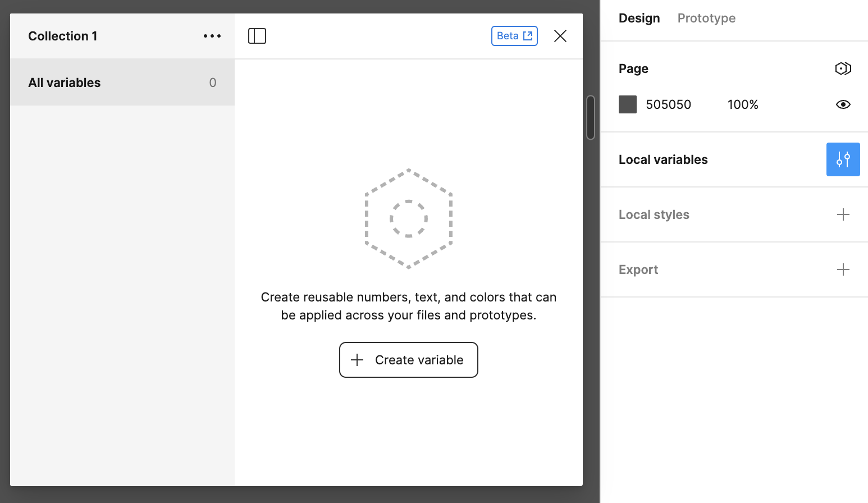Switch to the Prototype tab
The height and width of the screenshot is (503, 868).
(706, 18)
